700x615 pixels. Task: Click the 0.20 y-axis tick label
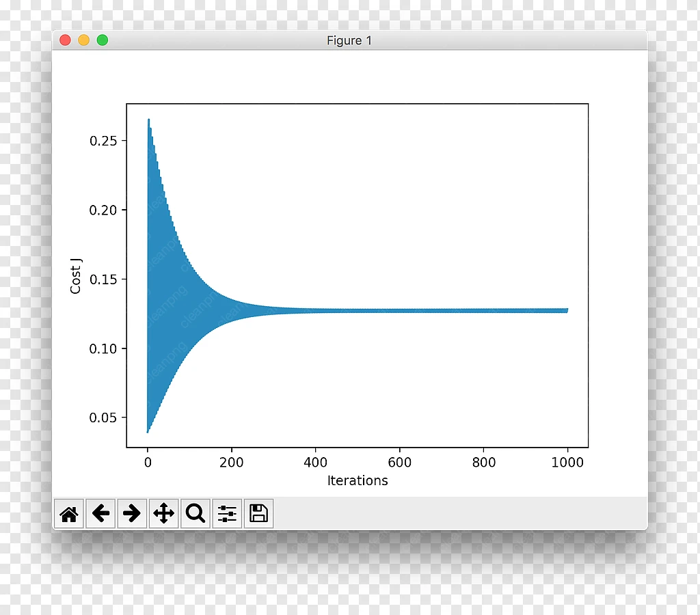pyautogui.click(x=103, y=210)
